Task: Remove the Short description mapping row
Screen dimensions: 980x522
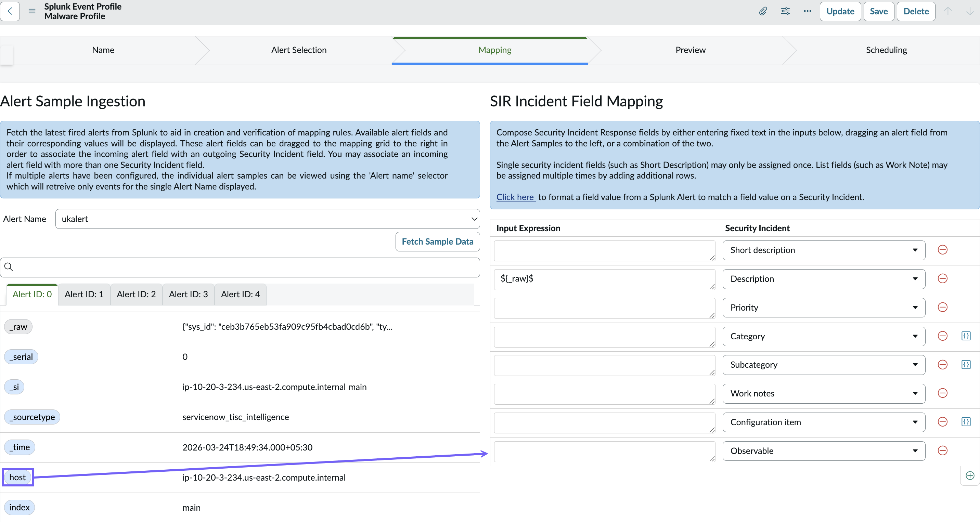Action: (x=942, y=250)
